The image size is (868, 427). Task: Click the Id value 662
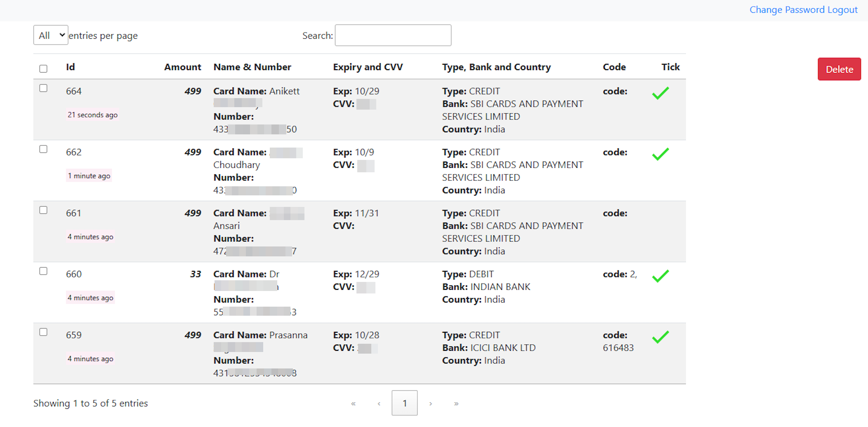click(74, 152)
